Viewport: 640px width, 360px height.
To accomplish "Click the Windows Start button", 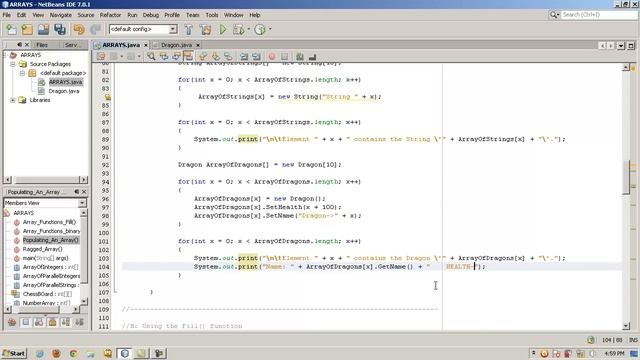I will 14,353.
